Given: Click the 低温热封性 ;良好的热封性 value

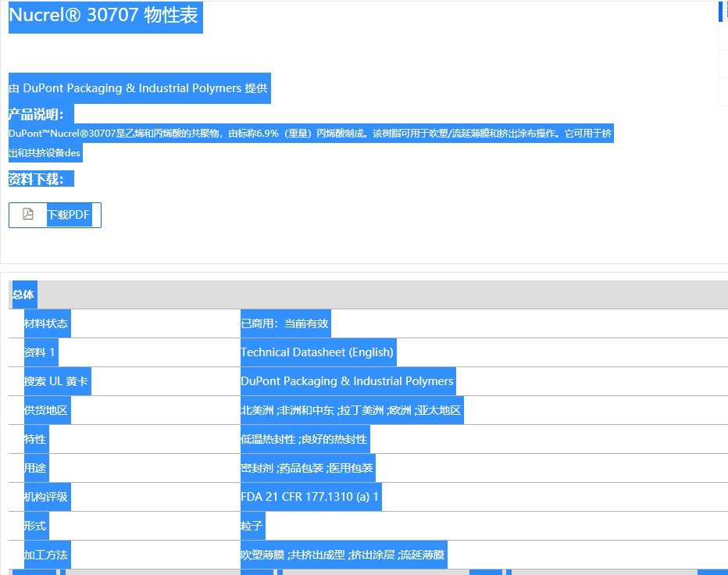Looking at the screenshot, I should [304, 439].
